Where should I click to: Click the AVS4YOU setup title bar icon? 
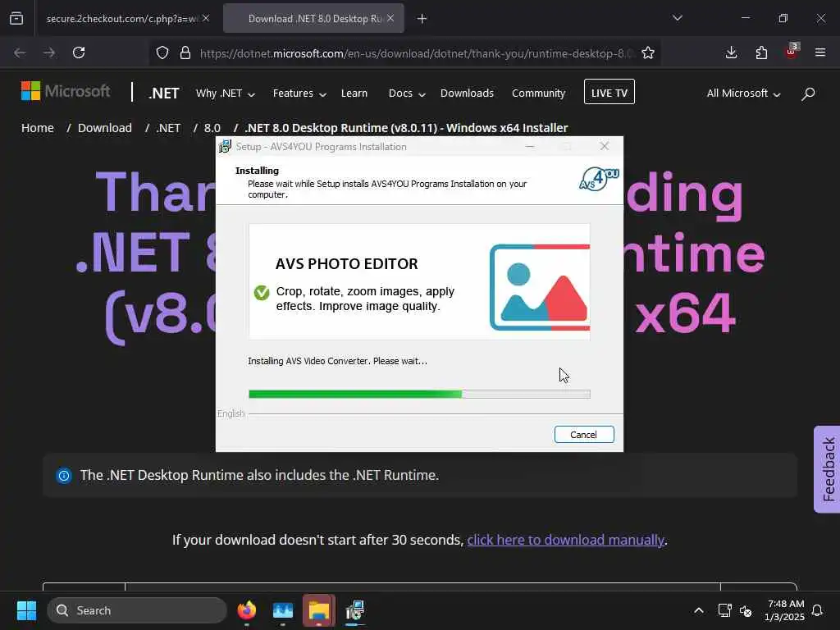(225, 146)
